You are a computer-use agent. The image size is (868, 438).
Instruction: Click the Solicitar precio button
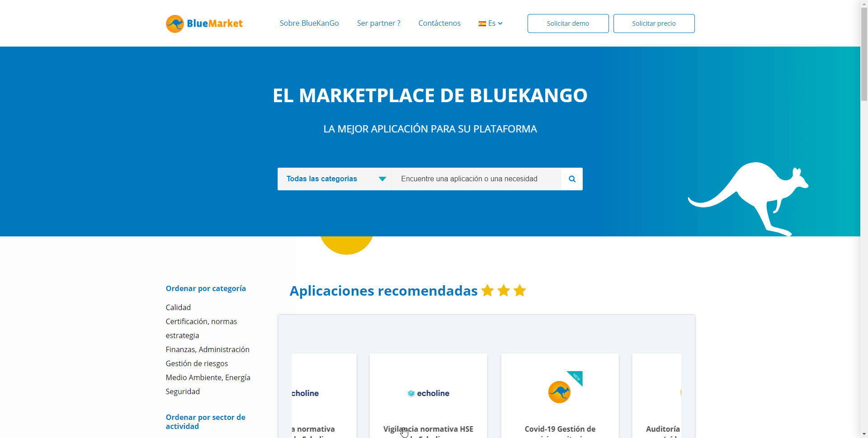(654, 24)
